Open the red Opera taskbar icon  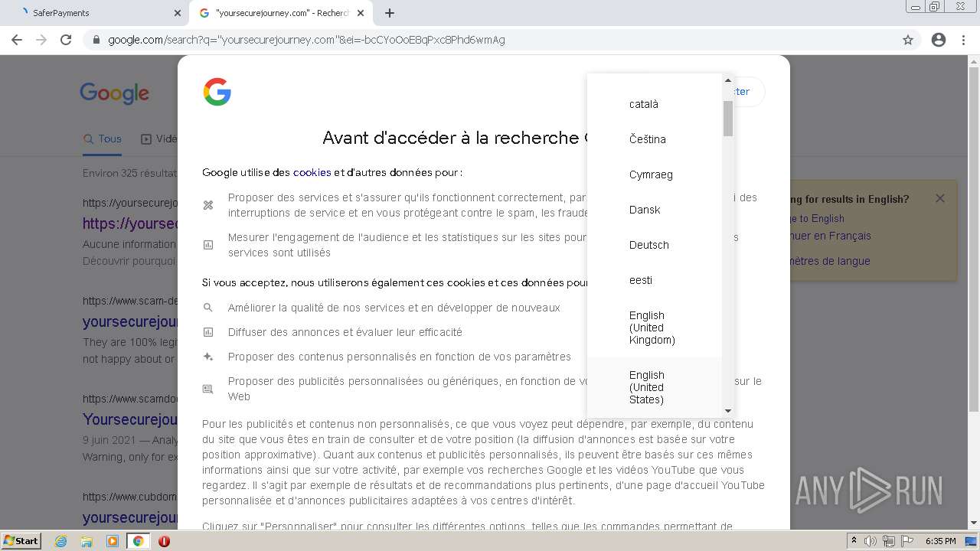pyautogui.click(x=164, y=541)
